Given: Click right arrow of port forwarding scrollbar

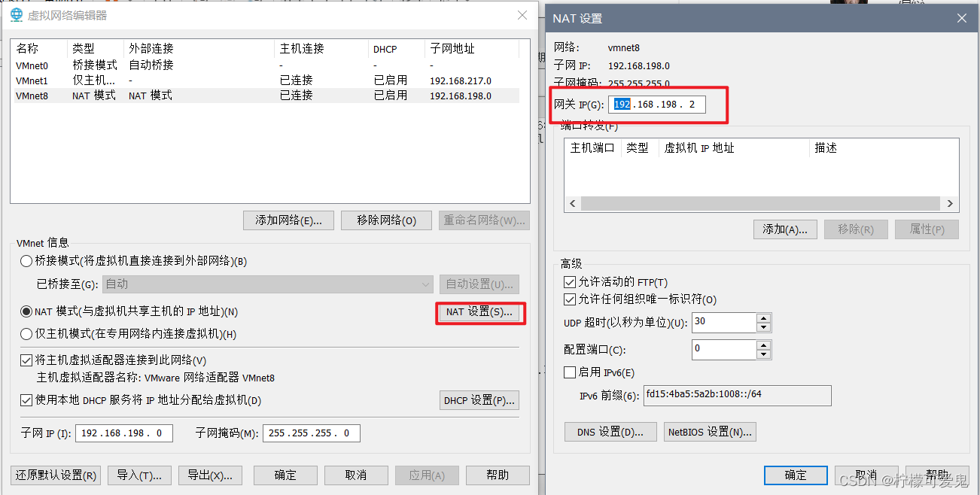Looking at the screenshot, I should (950, 204).
